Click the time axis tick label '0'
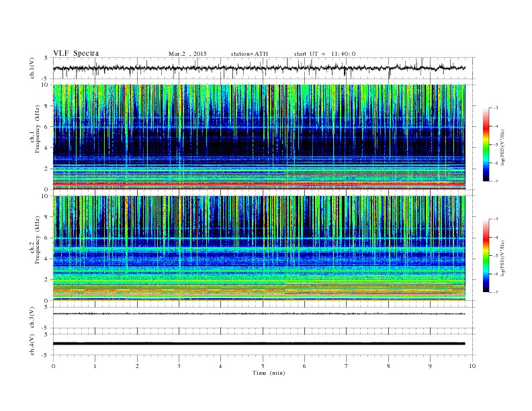 coord(53,366)
